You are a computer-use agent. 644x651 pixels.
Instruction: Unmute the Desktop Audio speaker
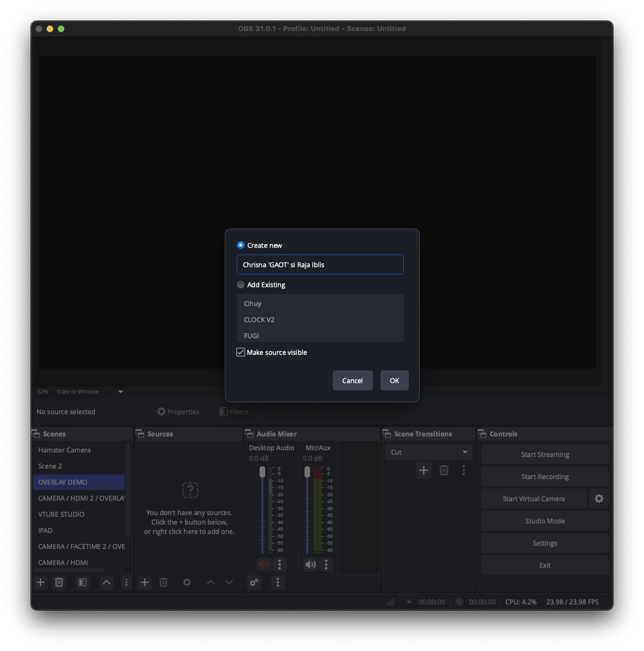point(263,564)
